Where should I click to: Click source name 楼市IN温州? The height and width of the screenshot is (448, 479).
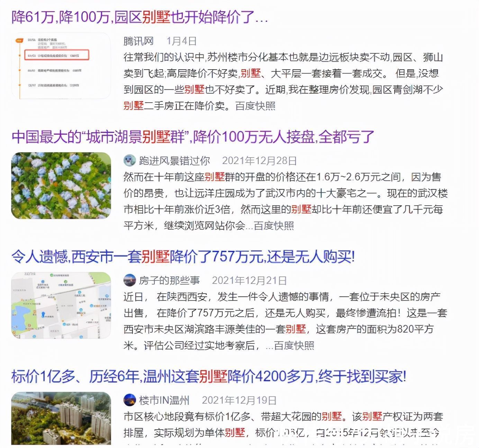tap(164, 400)
